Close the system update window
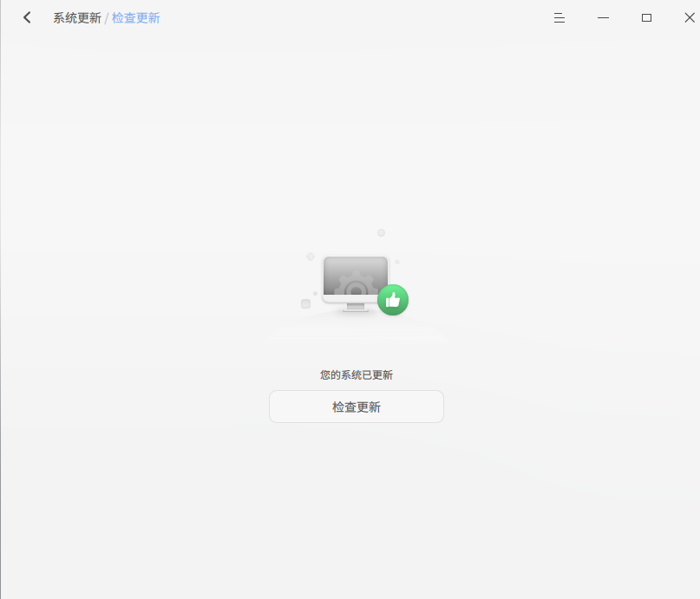700x599 pixels. point(690,18)
